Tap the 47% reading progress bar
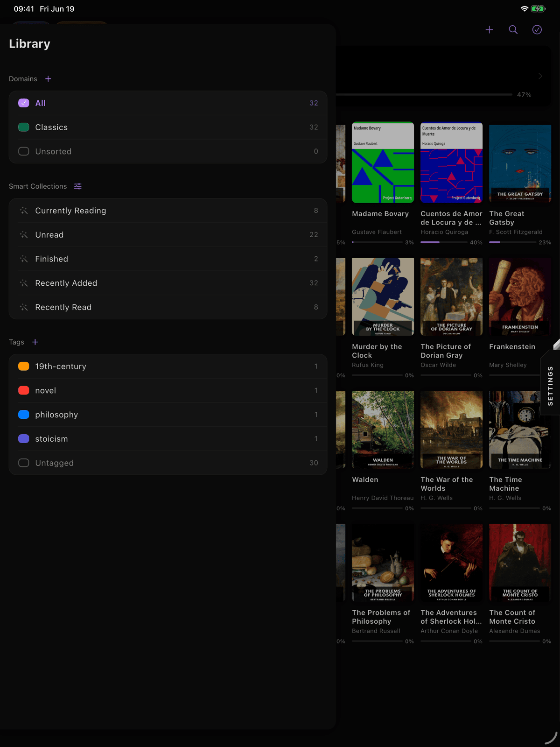 [x=424, y=95]
